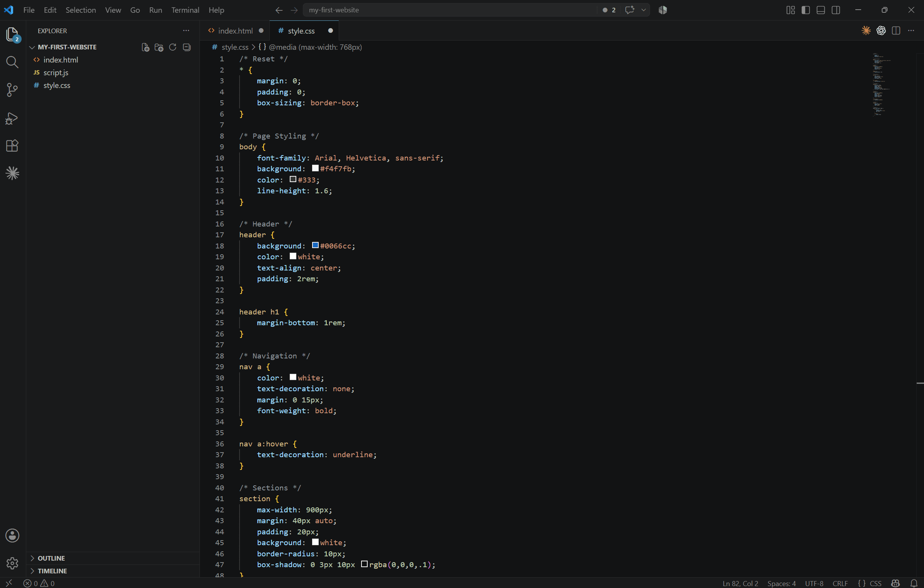
Task: Open color picker for #333 swatch
Action: tap(293, 179)
